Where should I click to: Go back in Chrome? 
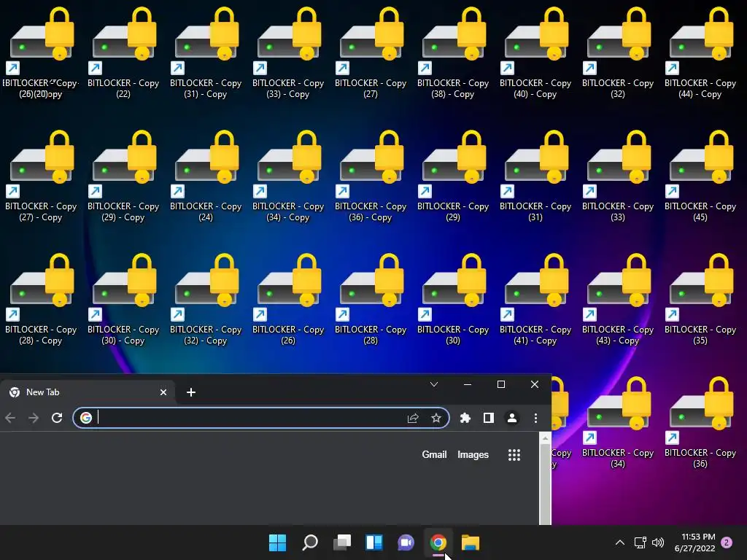coord(10,418)
